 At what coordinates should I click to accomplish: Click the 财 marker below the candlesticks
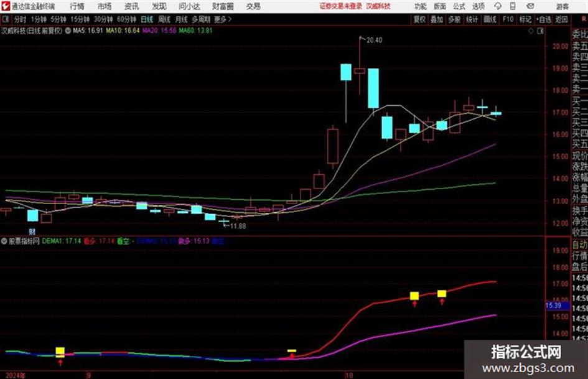click(32, 232)
